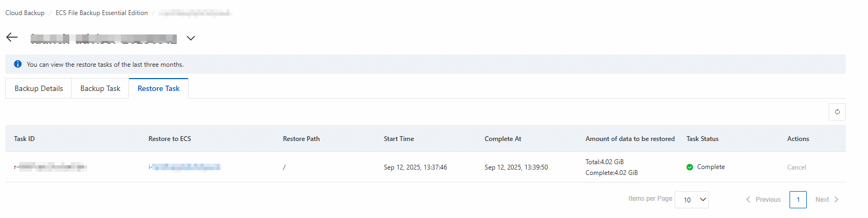Expand the instance name chevron dropdown
Viewport: 868px width, 218px height.
(190, 38)
